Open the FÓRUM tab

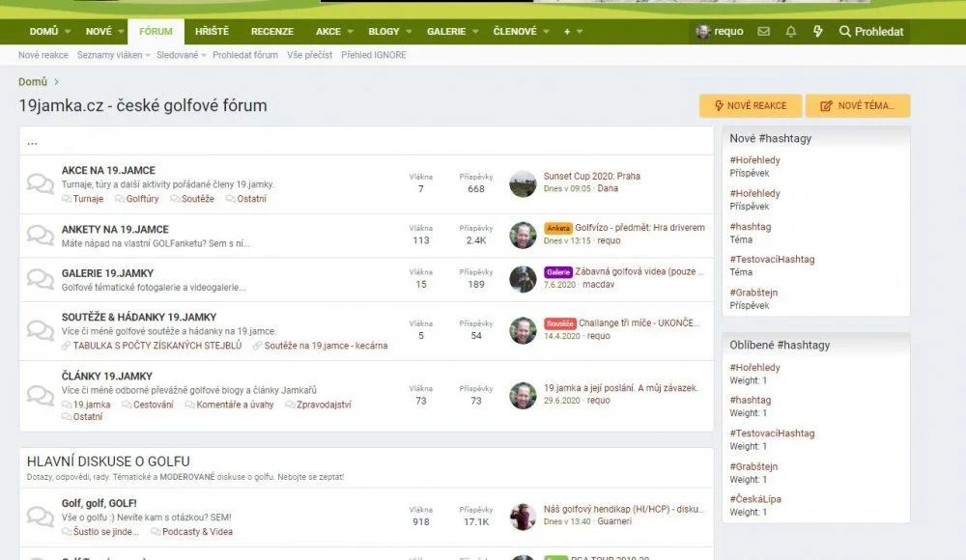point(156,32)
